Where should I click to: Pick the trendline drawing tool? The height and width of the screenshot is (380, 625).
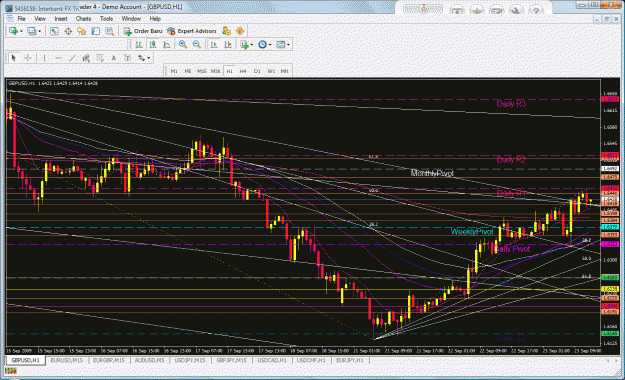point(72,58)
